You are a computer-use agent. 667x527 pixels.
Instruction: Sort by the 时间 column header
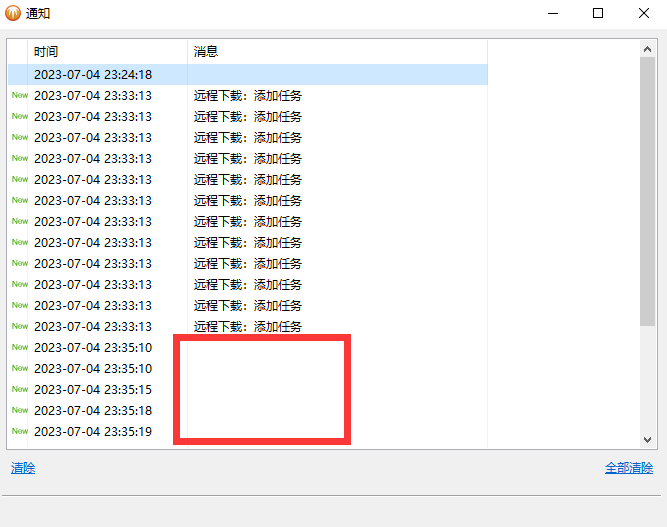(x=107, y=52)
